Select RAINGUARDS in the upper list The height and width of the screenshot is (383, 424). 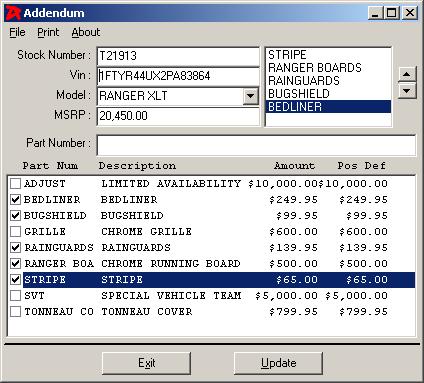click(x=328, y=81)
